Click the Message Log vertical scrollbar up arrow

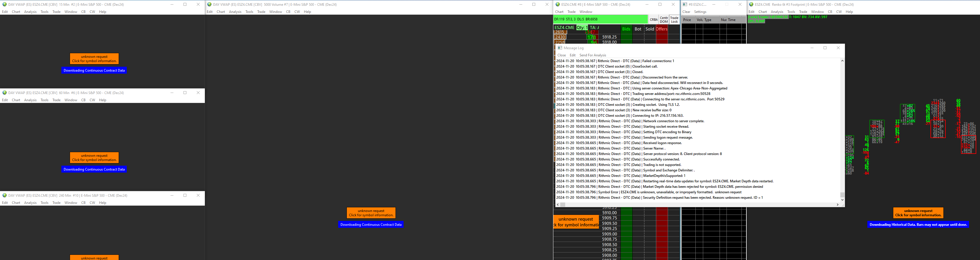click(842, 61)
